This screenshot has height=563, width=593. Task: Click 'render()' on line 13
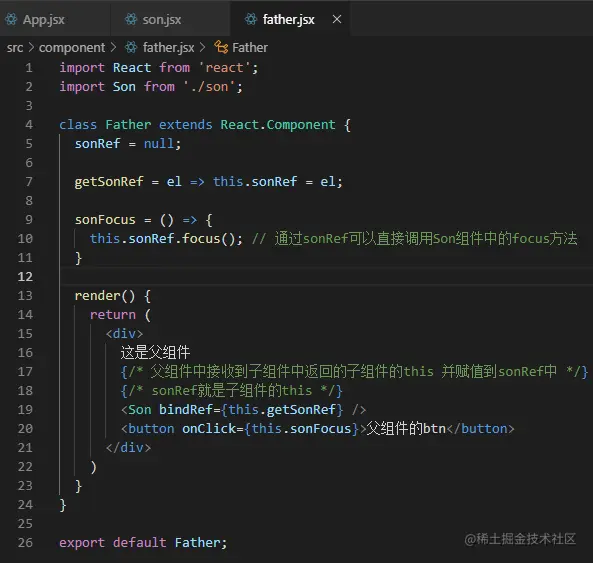pos(105,296)
